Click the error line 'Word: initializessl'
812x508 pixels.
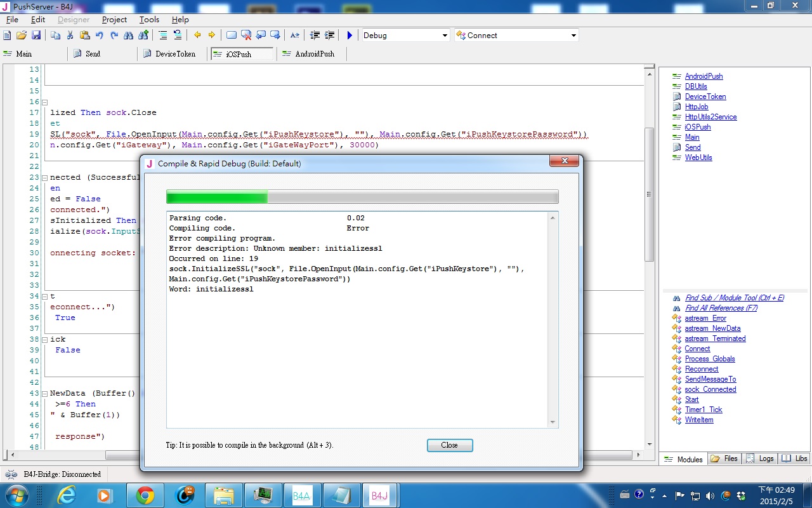[x=211, y=289]
